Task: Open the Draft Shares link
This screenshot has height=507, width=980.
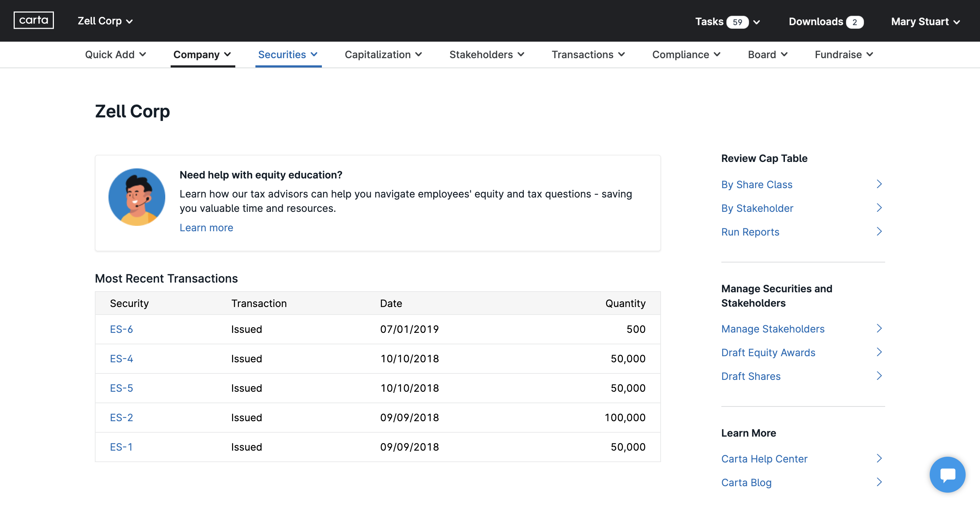Action: click(x=750, y=376)
